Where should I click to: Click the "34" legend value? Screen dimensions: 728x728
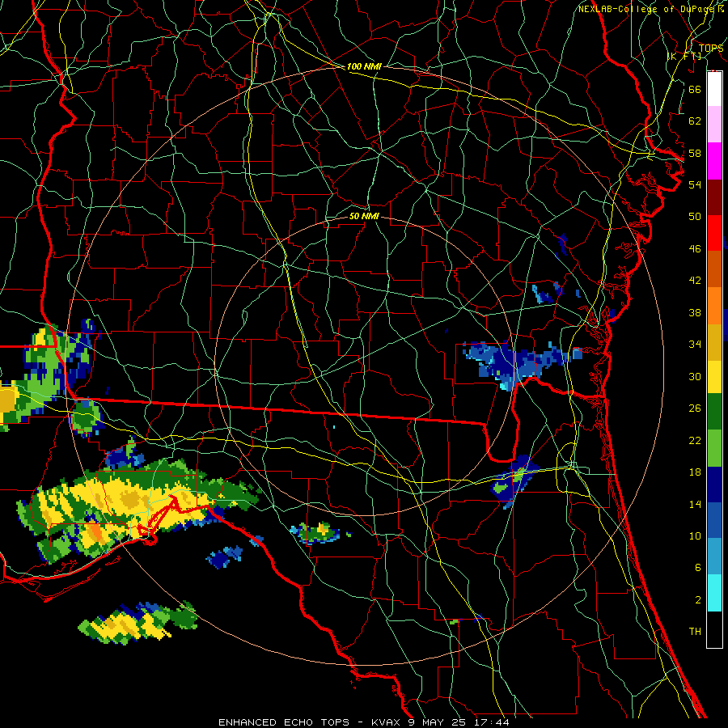pos(695,345)
